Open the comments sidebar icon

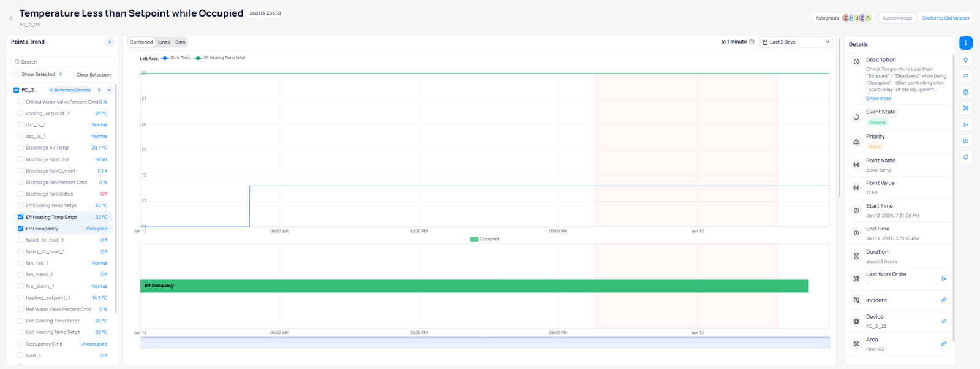click(x=965, y=141)
